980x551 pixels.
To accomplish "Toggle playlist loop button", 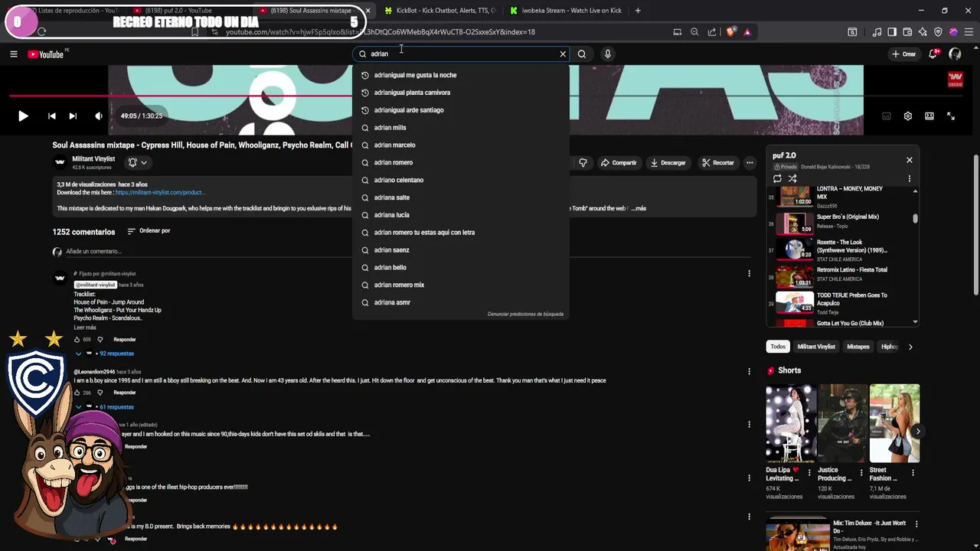I will [777, 178].
